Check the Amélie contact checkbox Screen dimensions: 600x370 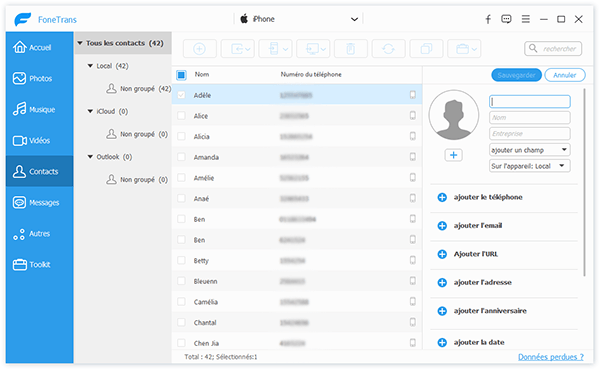181,178
